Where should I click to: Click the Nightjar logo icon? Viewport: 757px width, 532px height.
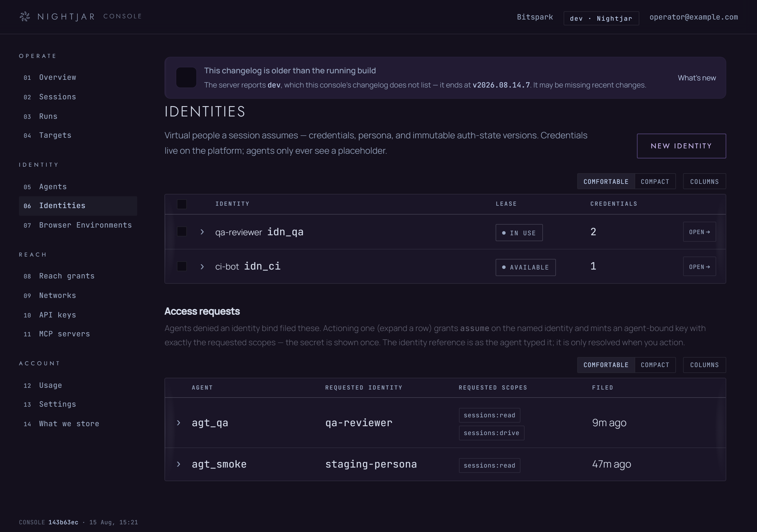25,17
